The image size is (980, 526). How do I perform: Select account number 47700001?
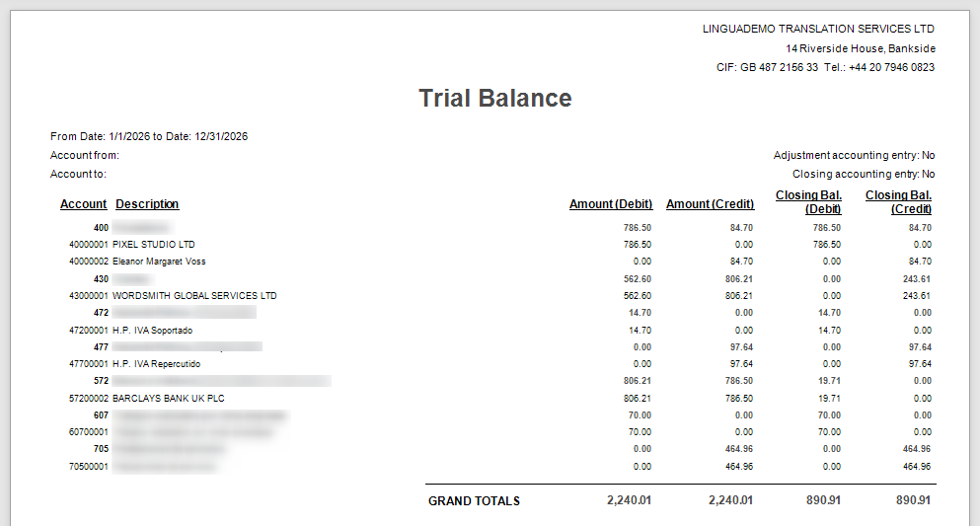88,363
